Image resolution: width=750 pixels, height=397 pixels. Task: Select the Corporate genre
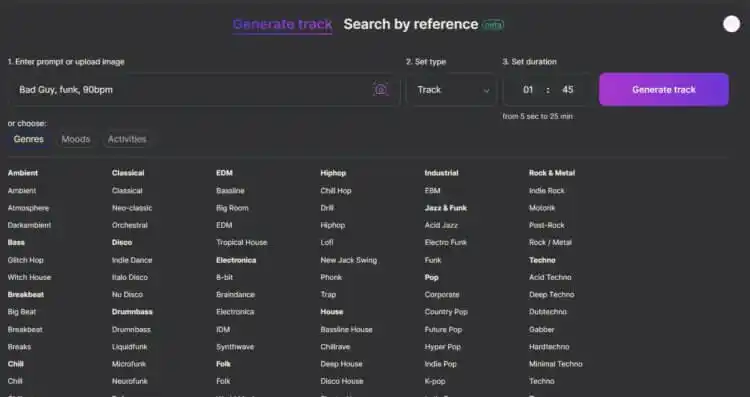(442, 295)
